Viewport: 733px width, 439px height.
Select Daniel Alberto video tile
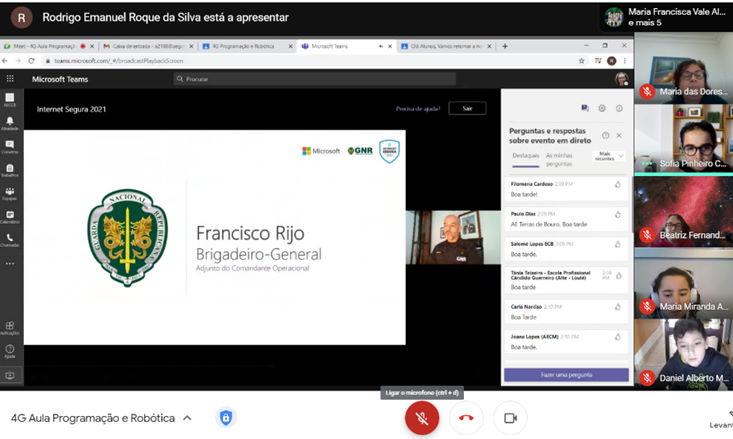[683, 354]
